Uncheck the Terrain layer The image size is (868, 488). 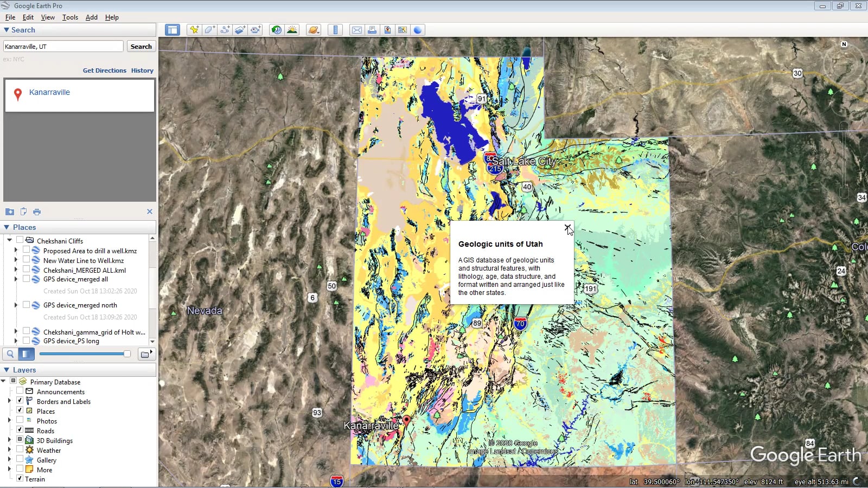(x=20, y=479)
